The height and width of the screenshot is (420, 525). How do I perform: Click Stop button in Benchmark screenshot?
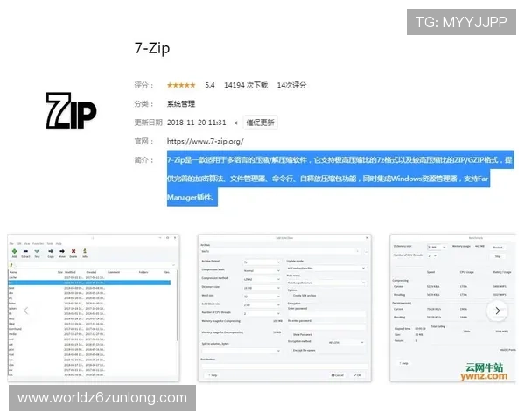click(x=498, y=256)
